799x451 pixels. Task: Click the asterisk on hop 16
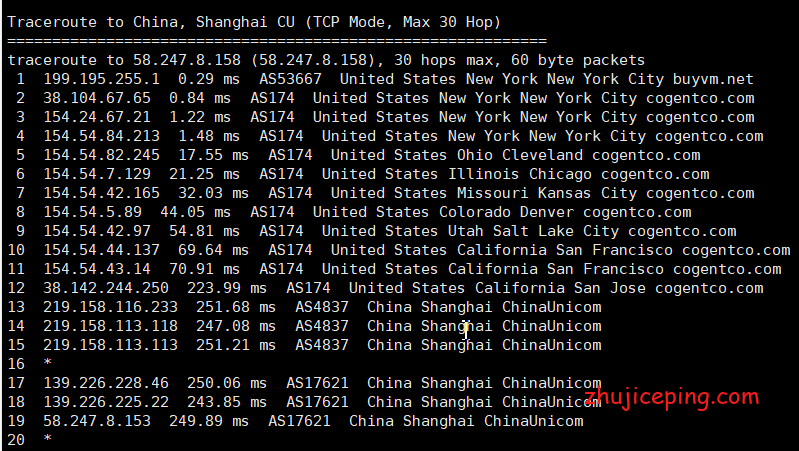(x=47, y=363)
